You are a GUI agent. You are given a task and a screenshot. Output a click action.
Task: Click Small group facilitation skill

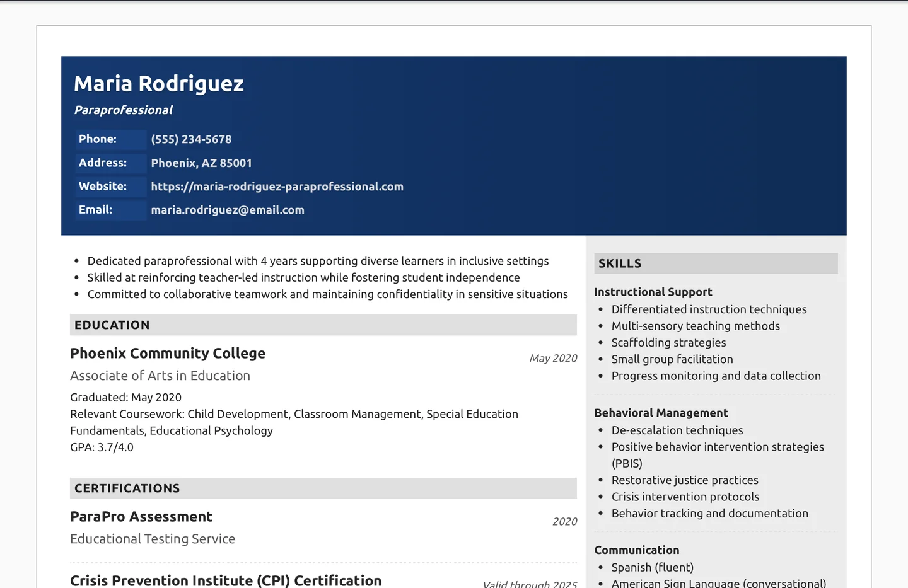point(672,359)
